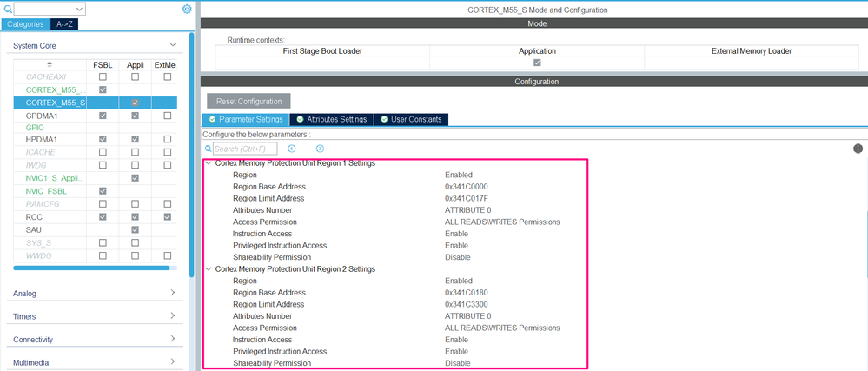The image size is (868, 371).
Task: Click Region 1 Region Enabled value
Action: [459, 175]
